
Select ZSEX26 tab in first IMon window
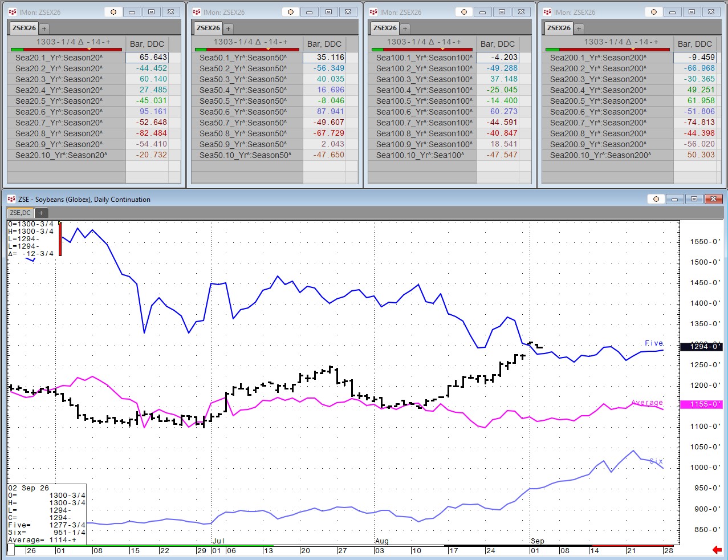(x=24, y=28)
